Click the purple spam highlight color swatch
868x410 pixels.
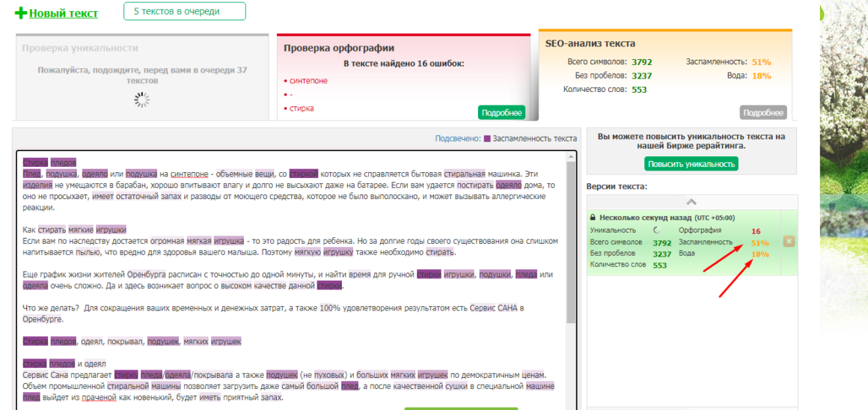coord(487,138)
